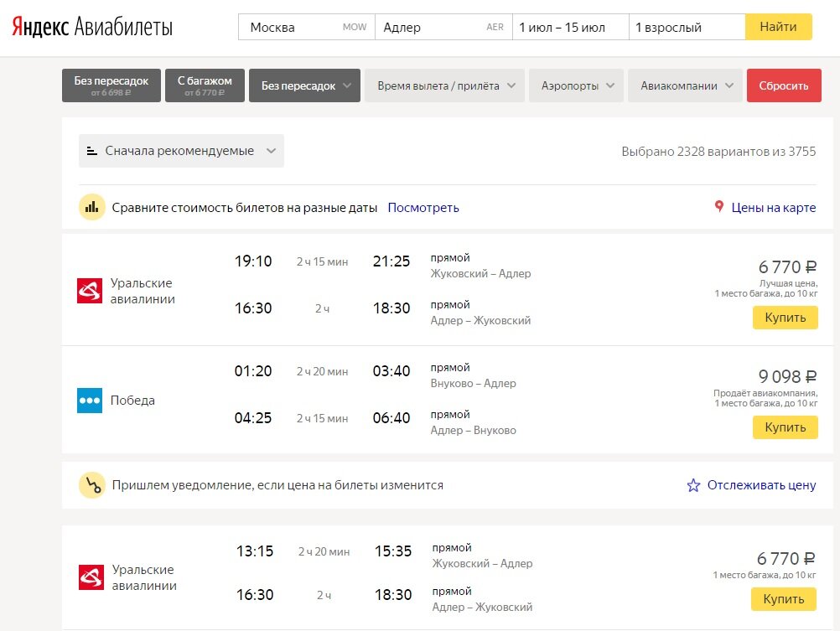Screen dimensions: 840x631
Task: Buy the 13:15 Уральские авиалинии ticket
Action: point(783,599)
